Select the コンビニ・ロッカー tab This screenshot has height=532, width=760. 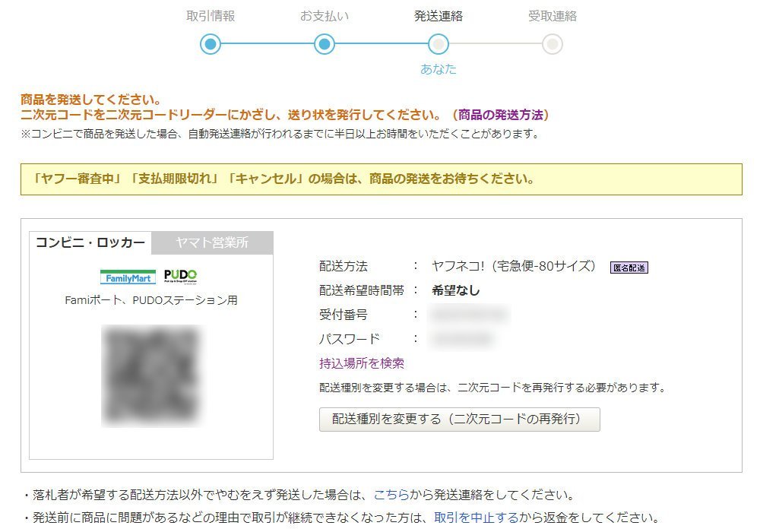click(x=90, y=242)
